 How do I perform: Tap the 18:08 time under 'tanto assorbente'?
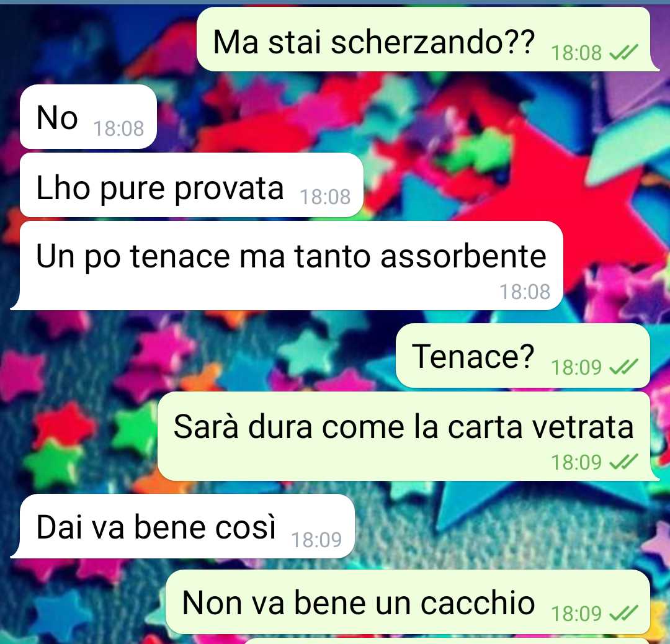click(525, 292)
